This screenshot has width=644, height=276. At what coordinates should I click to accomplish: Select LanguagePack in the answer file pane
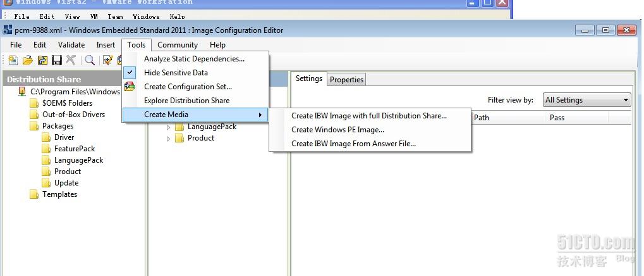click(212, 126)
